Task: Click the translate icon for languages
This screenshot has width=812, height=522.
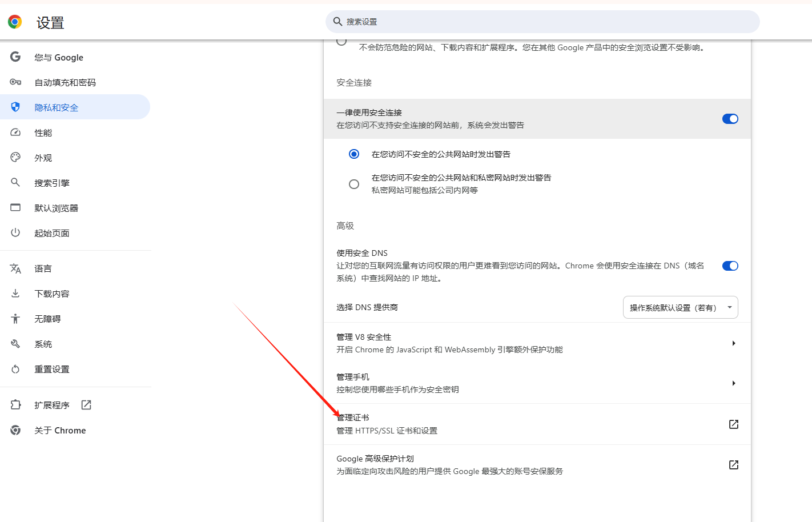Action: [x=15, y=268]
